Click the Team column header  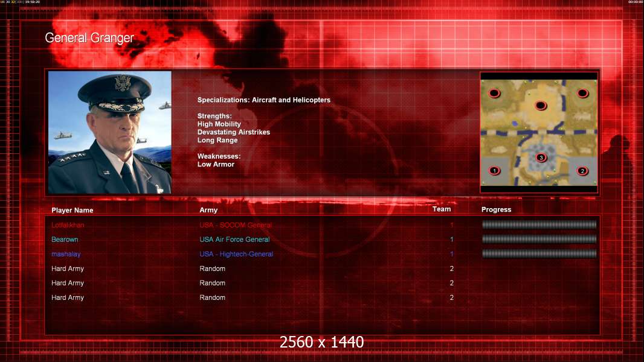click(x=442, y=209)
